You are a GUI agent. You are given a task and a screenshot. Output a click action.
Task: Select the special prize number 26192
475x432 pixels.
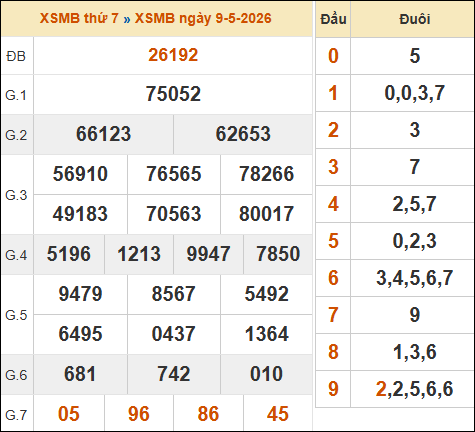point(173,55)
